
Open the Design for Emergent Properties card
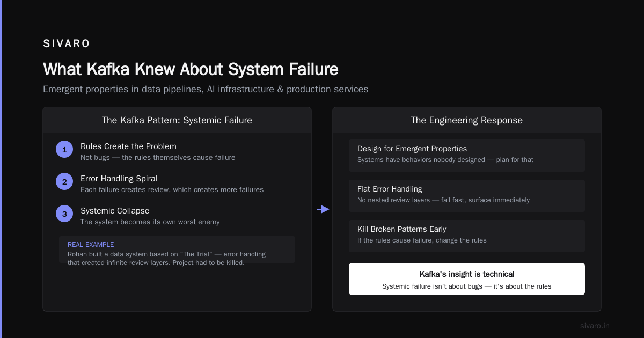coord(467,156)
